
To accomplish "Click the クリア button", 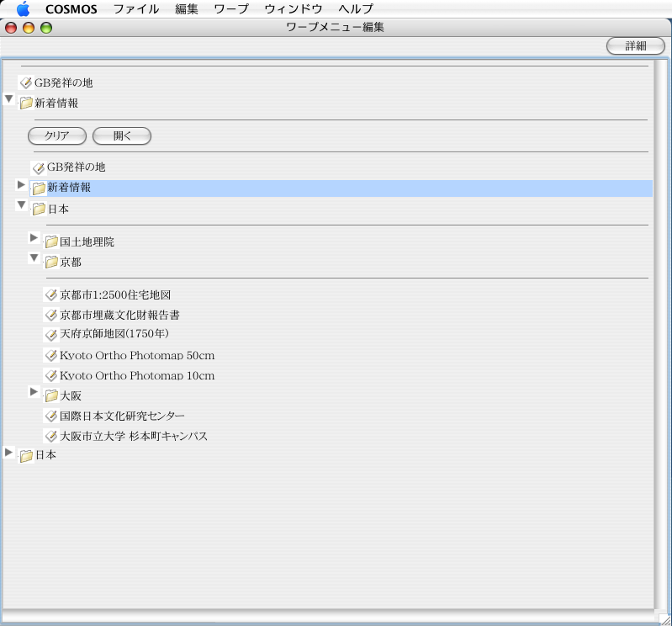I will click(57, 136).
